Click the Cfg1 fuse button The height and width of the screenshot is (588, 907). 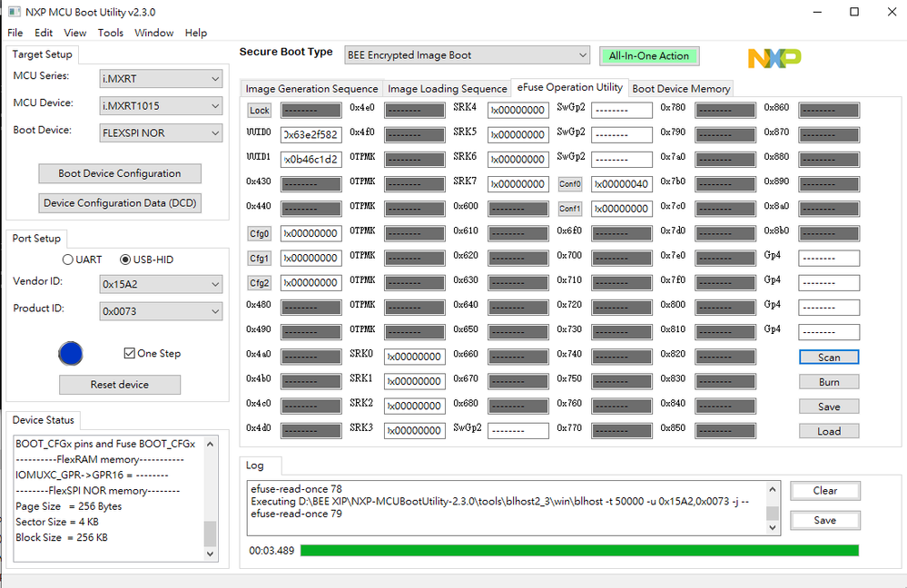tap(259, 259)
